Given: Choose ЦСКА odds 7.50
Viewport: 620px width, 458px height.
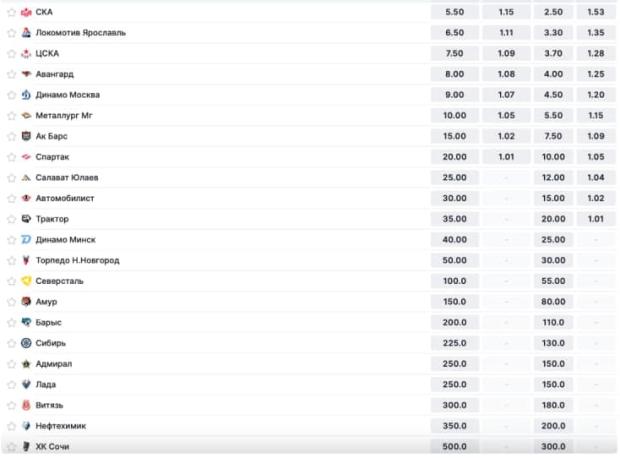Looking at the screenshot, I should pyautogui.click(x=455, y=53).
